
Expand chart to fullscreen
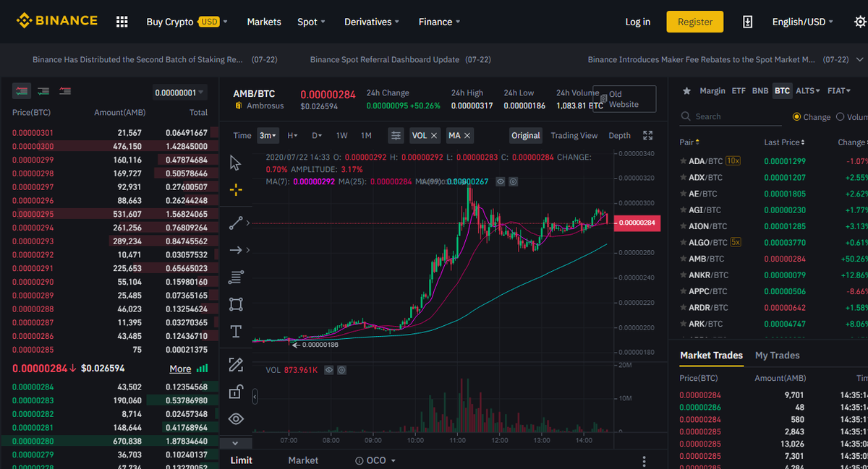coord(648,135)
